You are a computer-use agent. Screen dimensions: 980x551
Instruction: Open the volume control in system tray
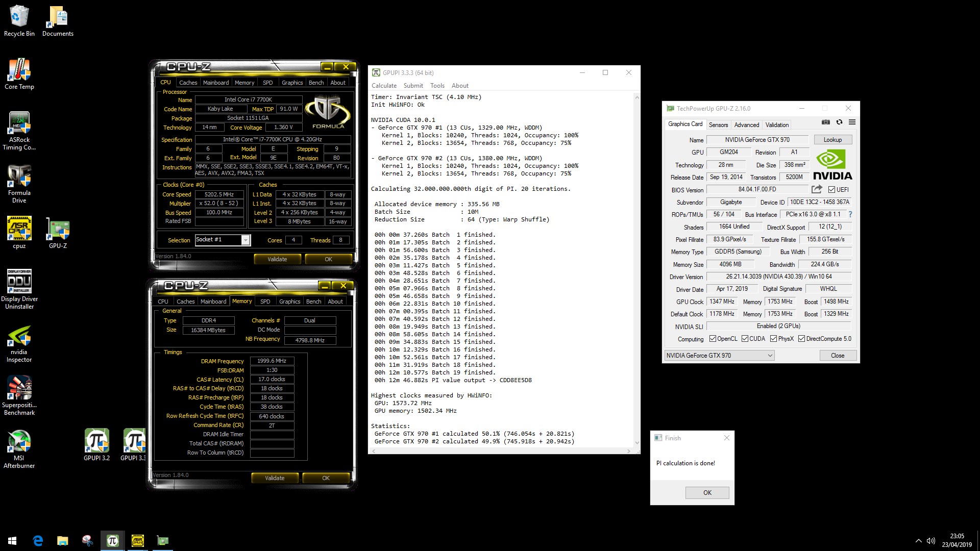931,541
